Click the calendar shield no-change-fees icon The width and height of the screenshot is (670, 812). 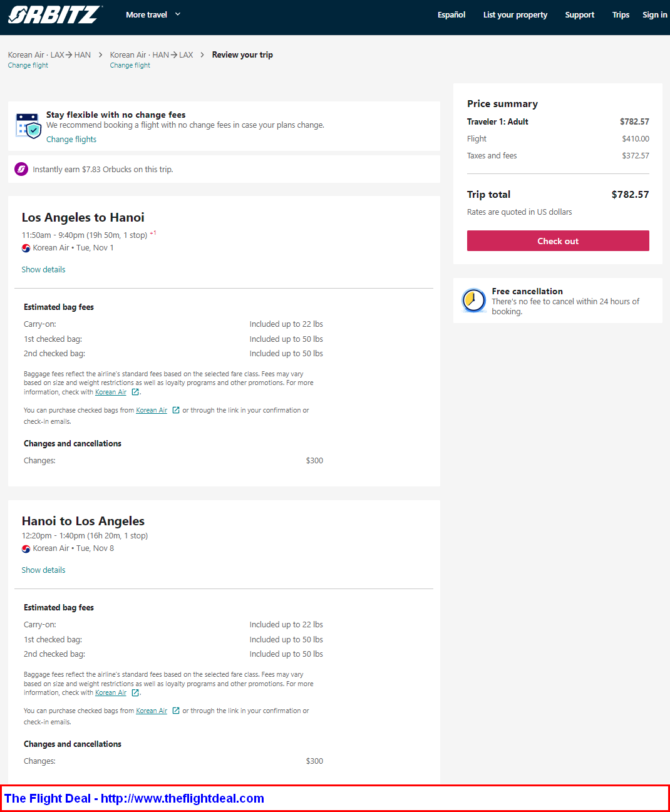tap(28, 126)
